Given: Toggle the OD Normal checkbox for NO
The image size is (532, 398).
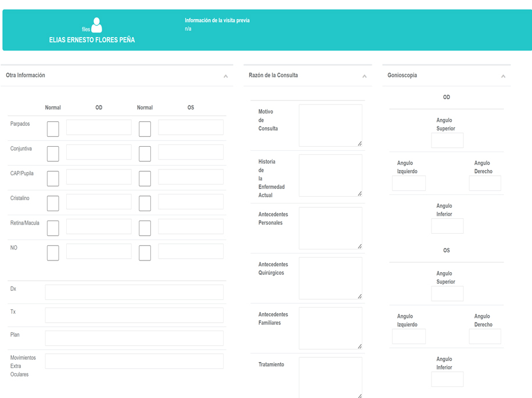Looking at the screenshot, I should click(x=53, y=253).
